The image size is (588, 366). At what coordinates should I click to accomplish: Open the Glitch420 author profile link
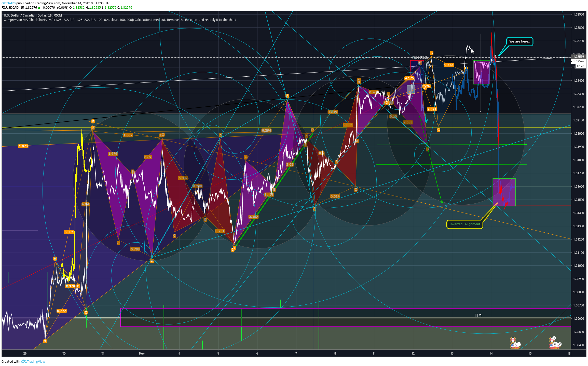[8, 3]
